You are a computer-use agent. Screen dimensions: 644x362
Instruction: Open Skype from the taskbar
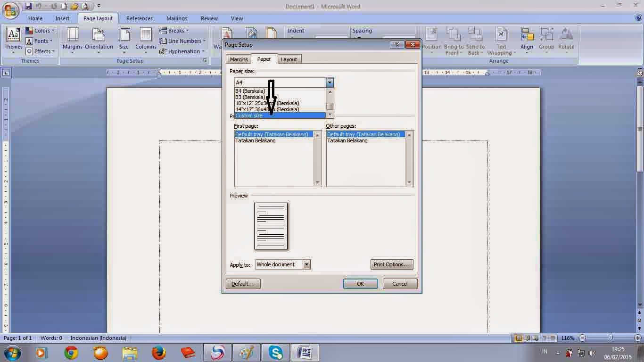tap(276, 353)
